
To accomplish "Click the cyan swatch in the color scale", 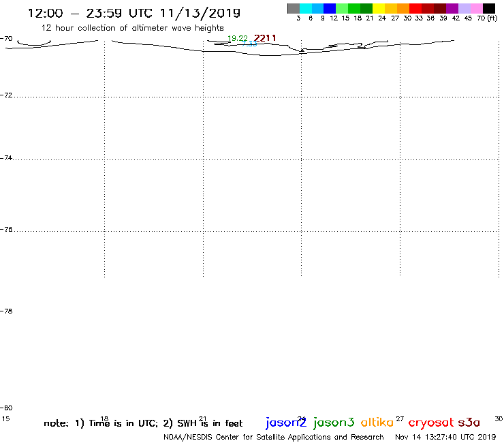I will [x=306, y=8].
